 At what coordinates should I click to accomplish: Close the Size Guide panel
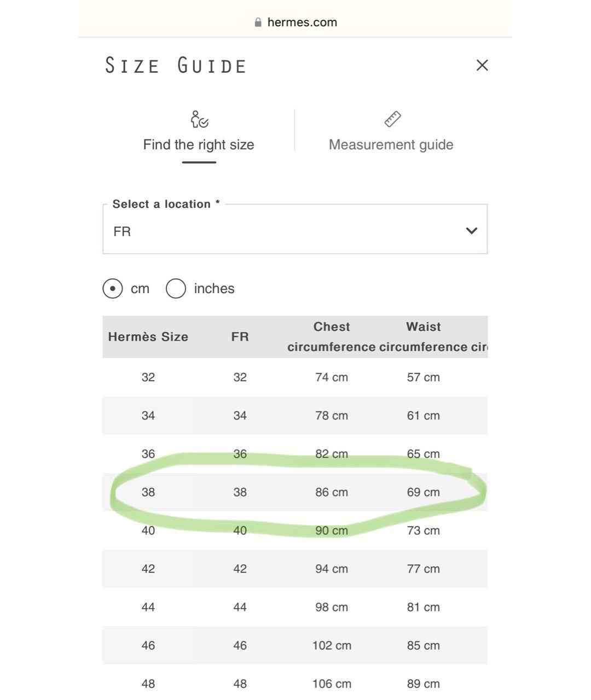(x=482, y=65)
